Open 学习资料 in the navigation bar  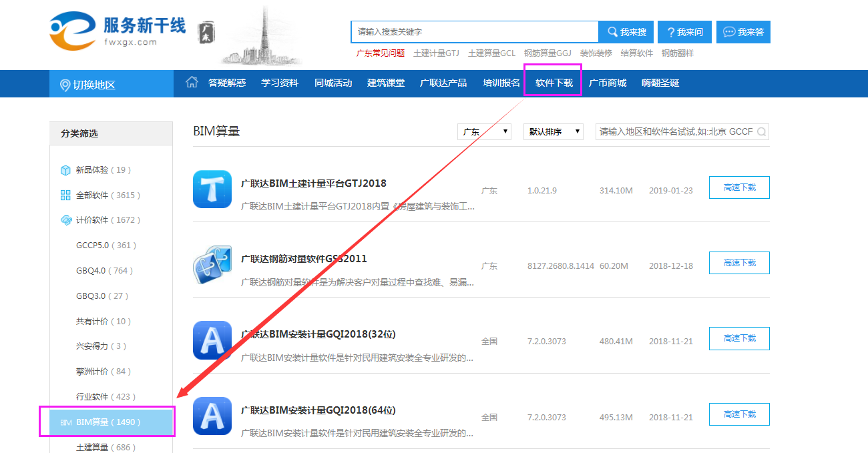[280, 83]
